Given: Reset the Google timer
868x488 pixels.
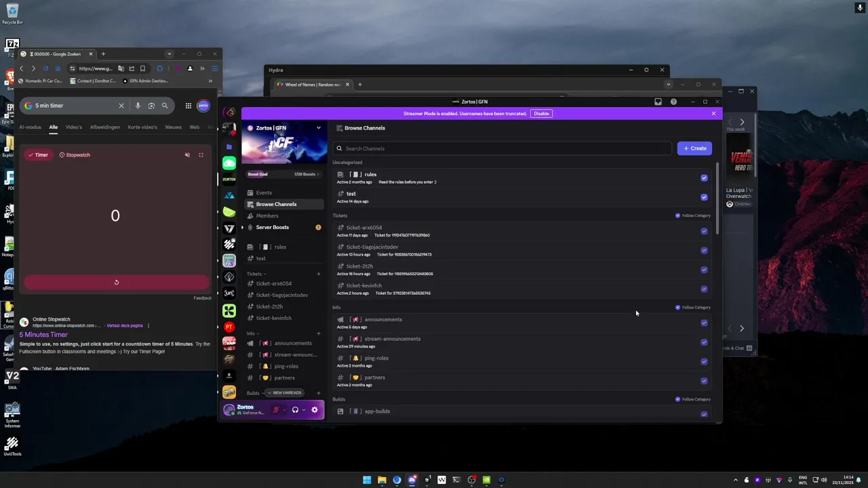Looking at the screenshot, I should [116, 282].
